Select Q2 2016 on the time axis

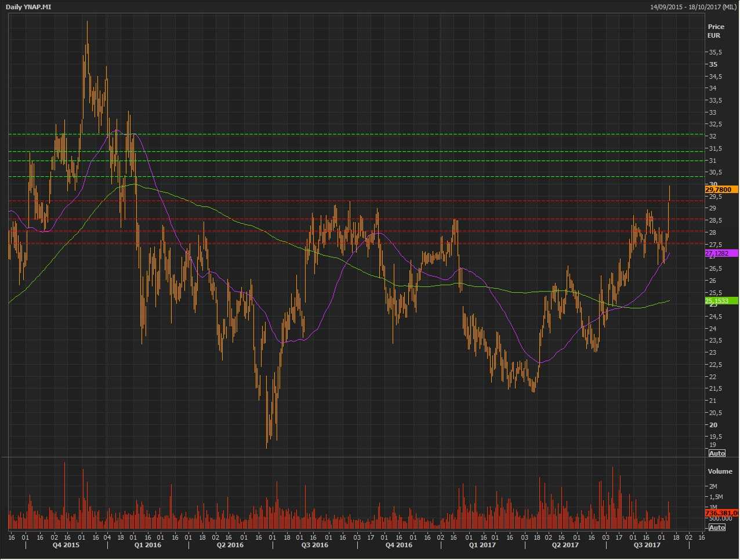click(x=230, y=545)
